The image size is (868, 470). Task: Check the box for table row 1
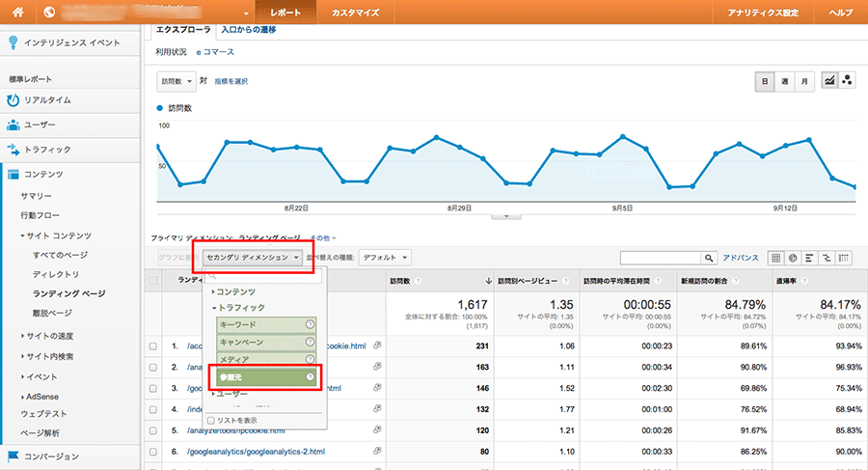(x=153, y=346)
